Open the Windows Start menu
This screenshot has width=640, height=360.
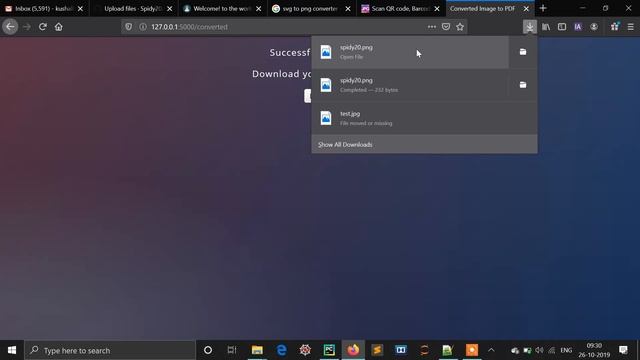click(x=12, y=350)
